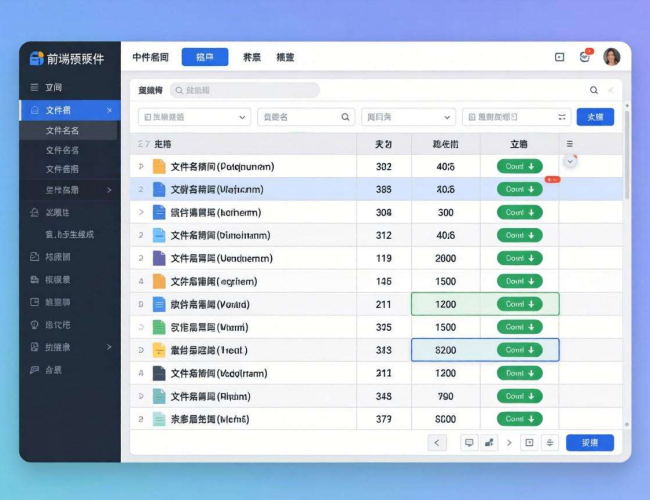Go to next page with the right arrow
The height and width of the screenshot is (500, 650).
509,443
